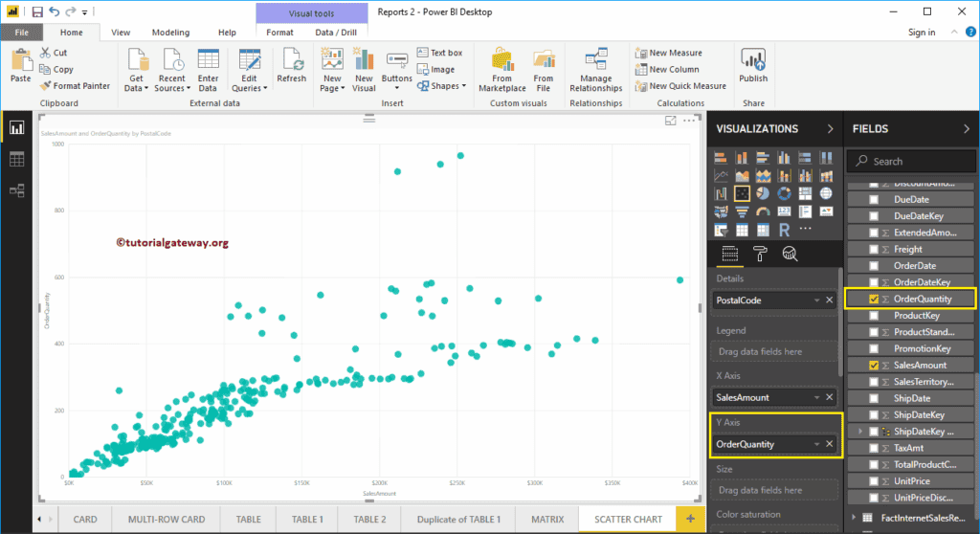980x534 pixels.
Task: Choose the KPI visualization icon
Action: (x=826, y=212)
